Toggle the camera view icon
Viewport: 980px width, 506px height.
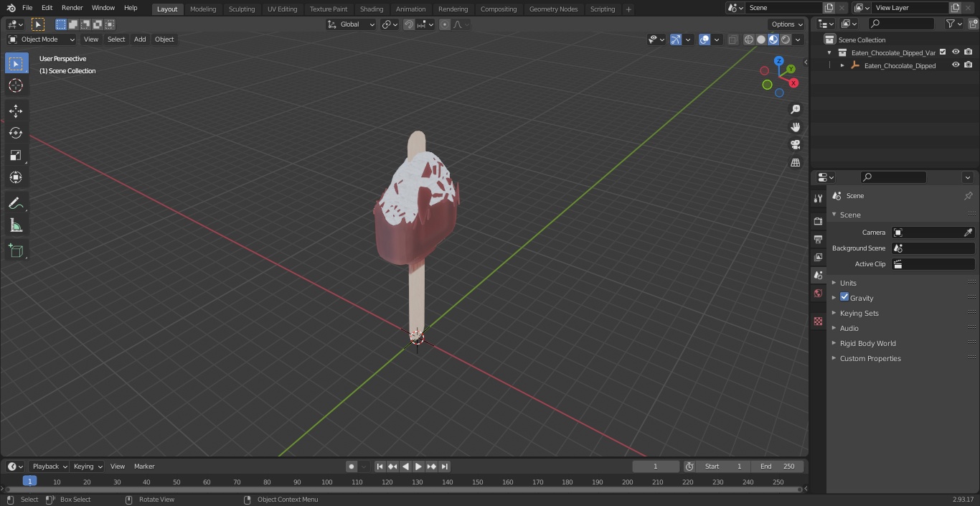[795, 144]
